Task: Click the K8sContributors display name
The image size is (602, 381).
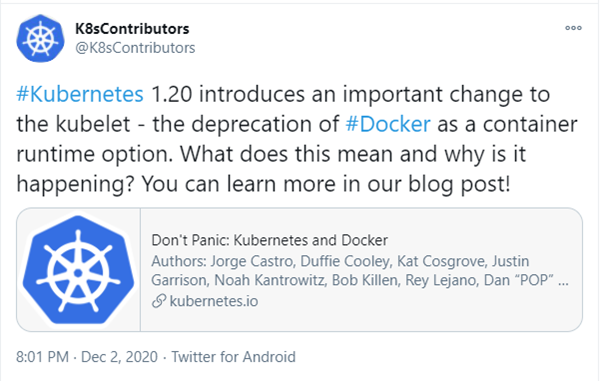Action: [132, 29]
